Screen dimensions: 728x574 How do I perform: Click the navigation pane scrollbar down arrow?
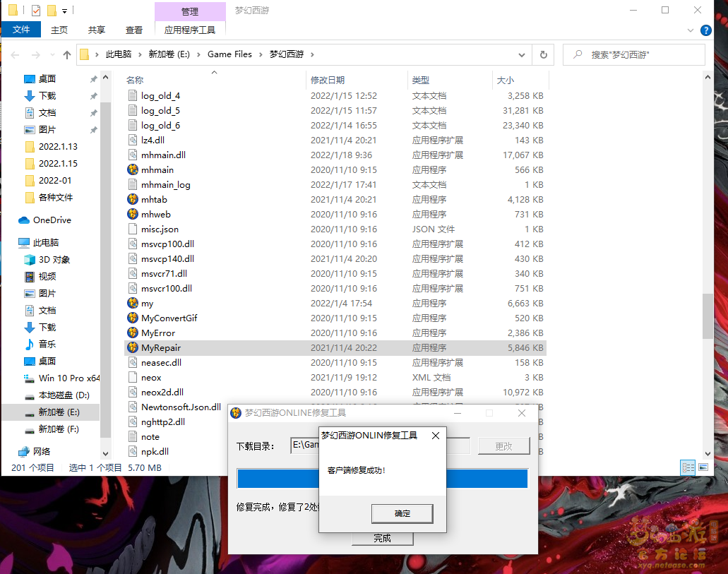(105, 454)
